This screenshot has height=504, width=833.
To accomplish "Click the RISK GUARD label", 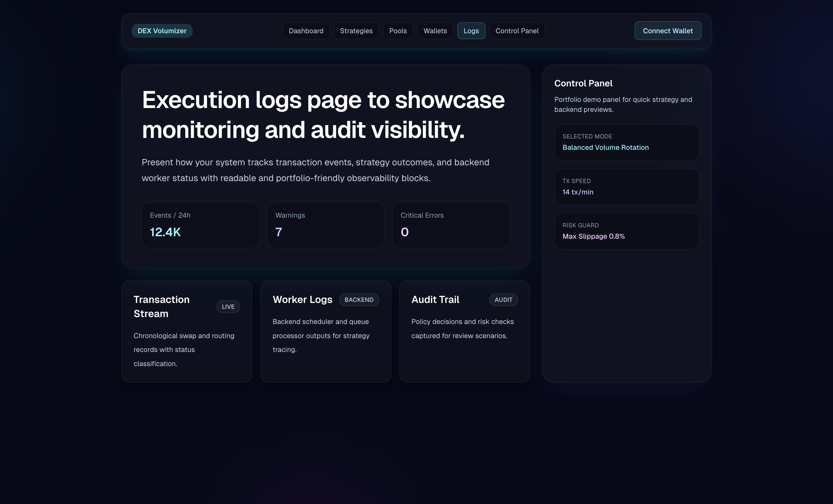I will [x=580, y=225].
